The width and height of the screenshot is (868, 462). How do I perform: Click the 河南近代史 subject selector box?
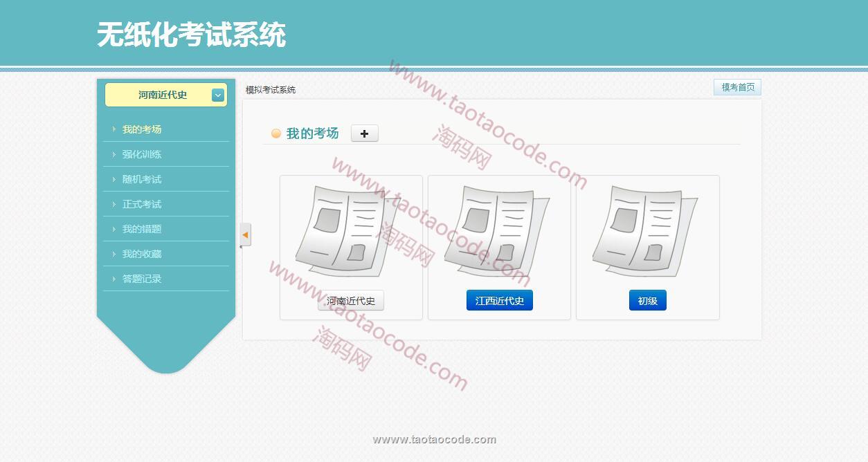tap(163, 95)
